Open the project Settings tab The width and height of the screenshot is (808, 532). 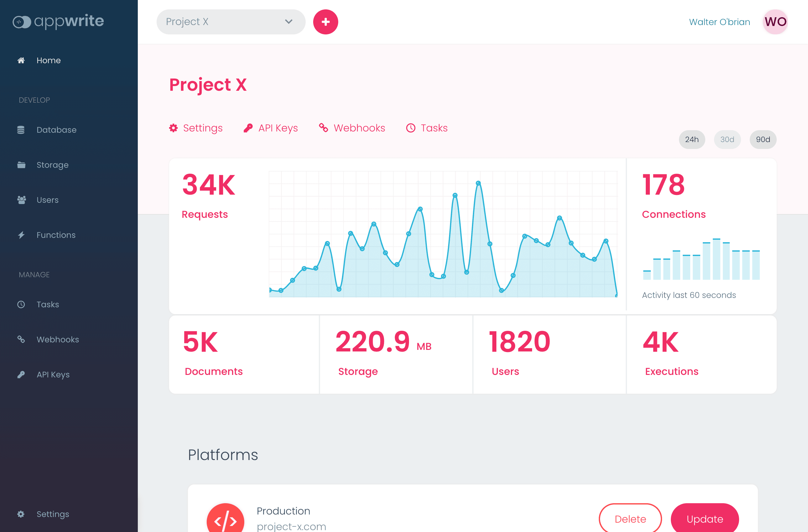(196, 128)
